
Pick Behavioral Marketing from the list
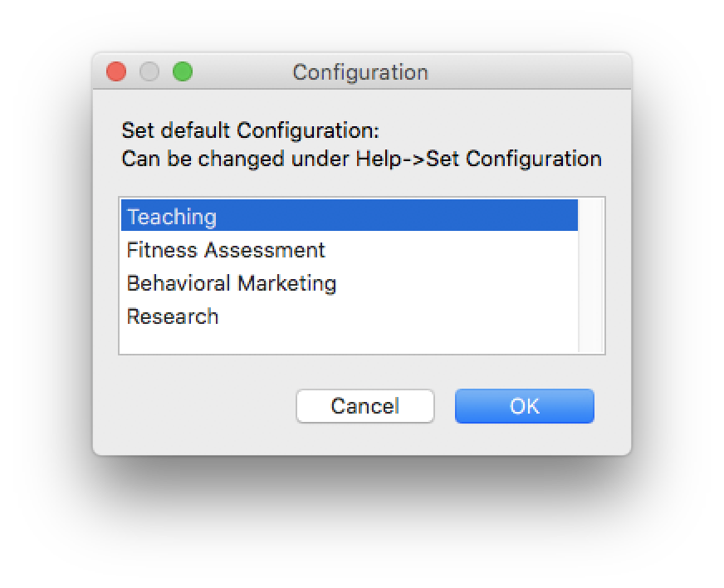tap(231, 283)
